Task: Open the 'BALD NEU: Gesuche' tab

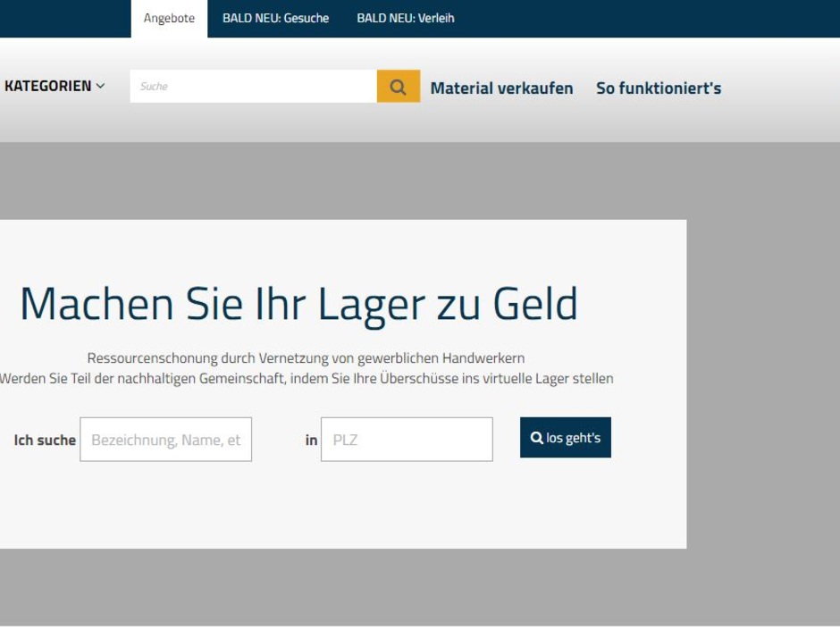Action: pyautogui.click(x=278, y=17)
